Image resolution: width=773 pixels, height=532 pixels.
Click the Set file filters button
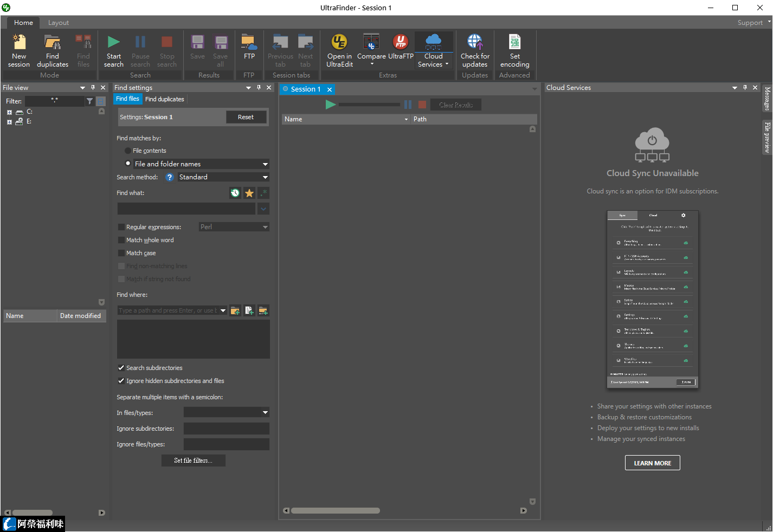coord(193,460)
